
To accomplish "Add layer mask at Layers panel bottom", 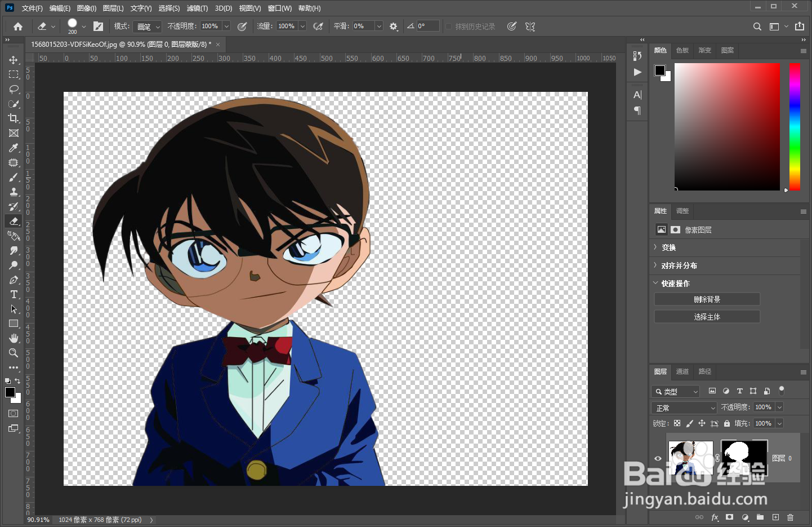I will tap(730, 517).
